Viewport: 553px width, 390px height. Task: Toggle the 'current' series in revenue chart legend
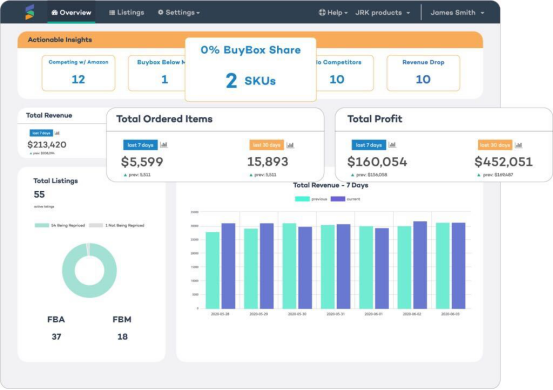[346, 199]
